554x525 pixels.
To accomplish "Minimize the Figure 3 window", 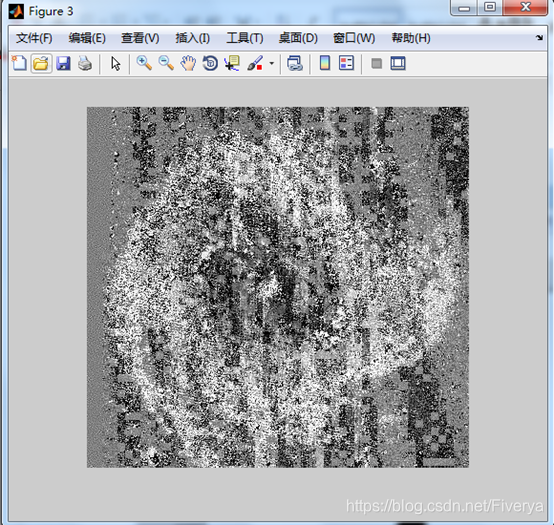I will coord(464,8).
